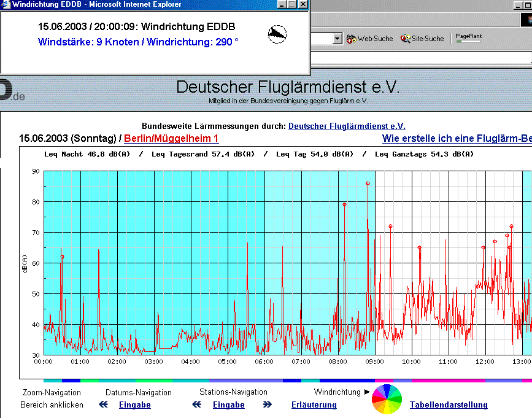Image resolution: width=532 pixels, height=418 pixels.
Task: Open the Deutscher Fluglärmdienst e.V. link
Action: [347, 126]
